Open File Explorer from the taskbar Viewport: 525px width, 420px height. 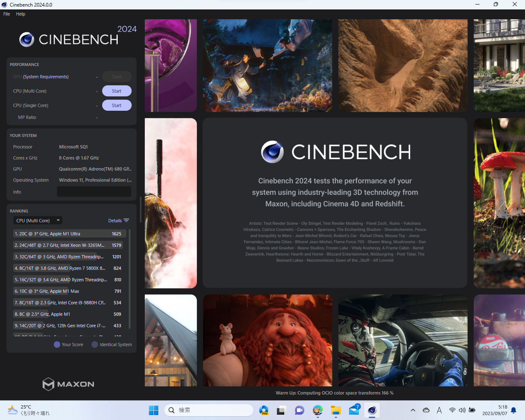click(x=336, y=410)
